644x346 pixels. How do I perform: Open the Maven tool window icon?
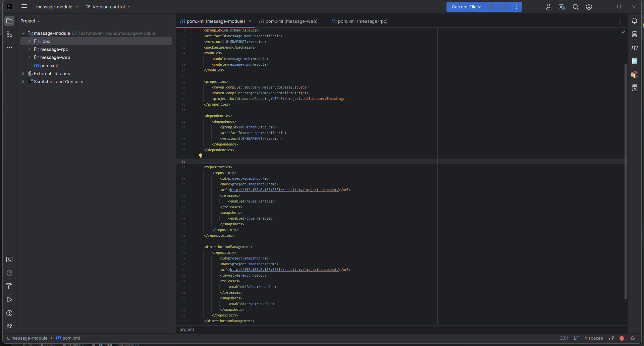(x=635, y=48)
